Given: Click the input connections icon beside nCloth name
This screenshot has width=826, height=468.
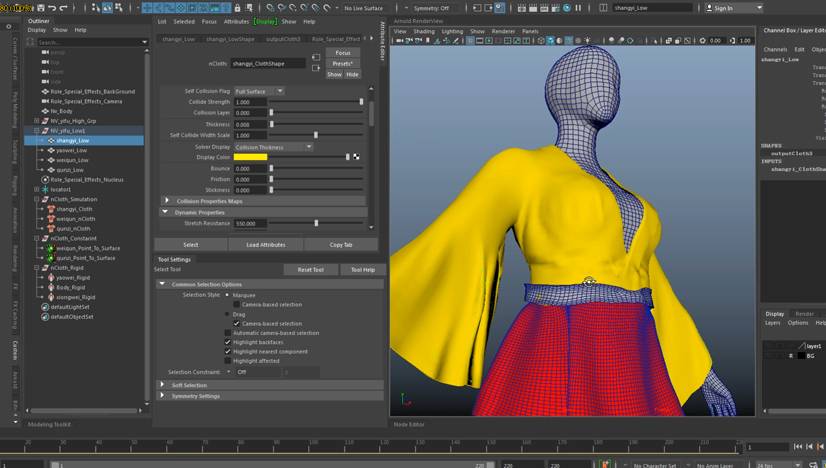Looking at the screenshot, I should [316, 57].
